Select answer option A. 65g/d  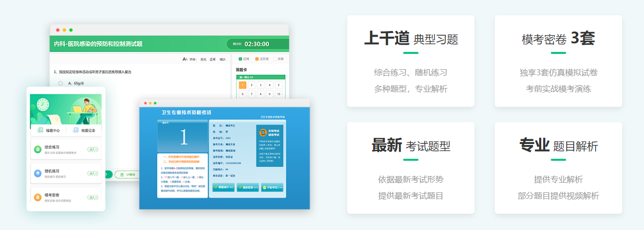[x=61, y=83]
